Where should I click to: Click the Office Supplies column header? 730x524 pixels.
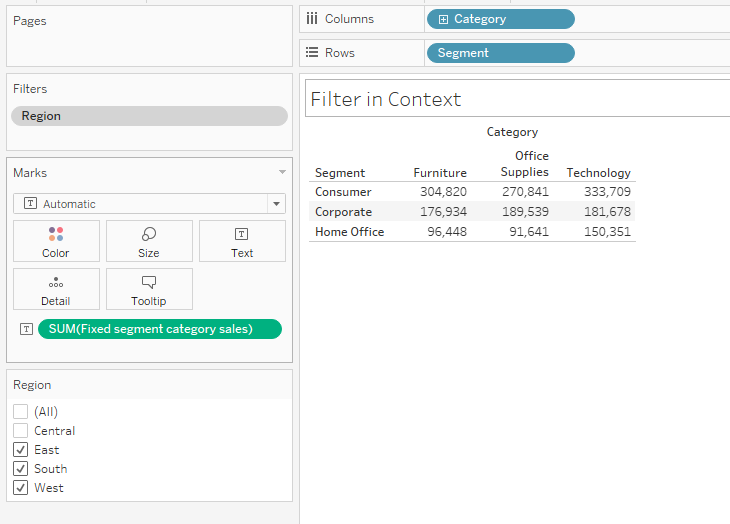(x=525, y=164)
